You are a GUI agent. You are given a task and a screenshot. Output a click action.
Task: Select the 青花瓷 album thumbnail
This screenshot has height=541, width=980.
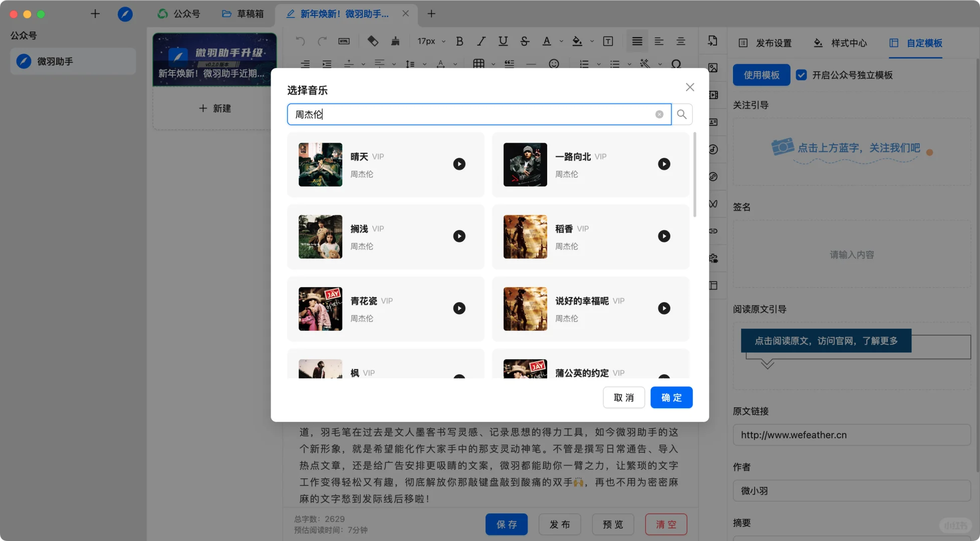pos(320,309)
